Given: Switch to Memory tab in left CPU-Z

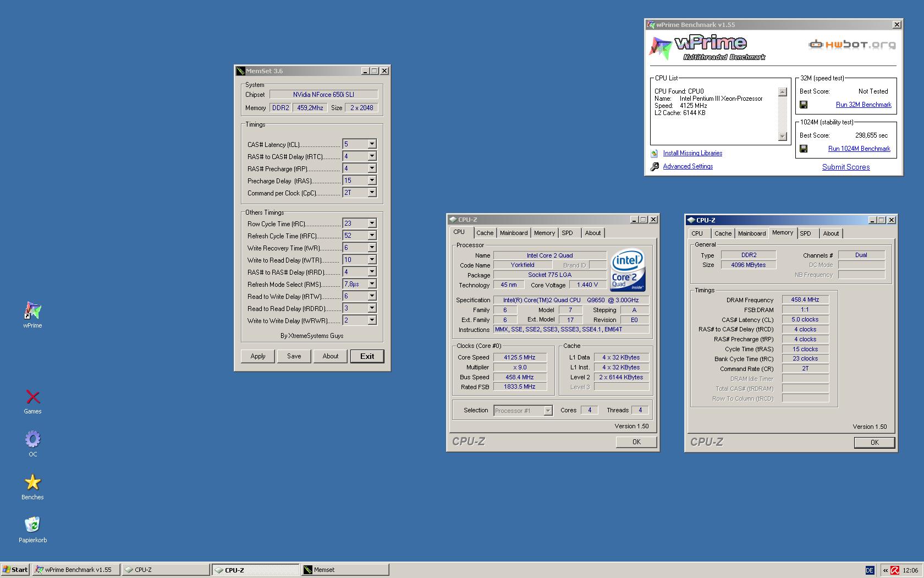Looking at the screenshot, I should pos(544,233).
